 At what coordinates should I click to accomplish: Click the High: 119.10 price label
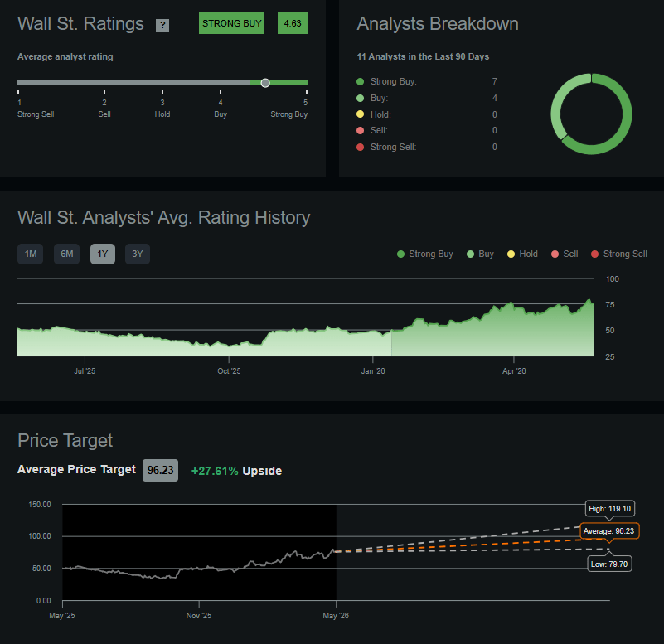[x=610, y=509]
